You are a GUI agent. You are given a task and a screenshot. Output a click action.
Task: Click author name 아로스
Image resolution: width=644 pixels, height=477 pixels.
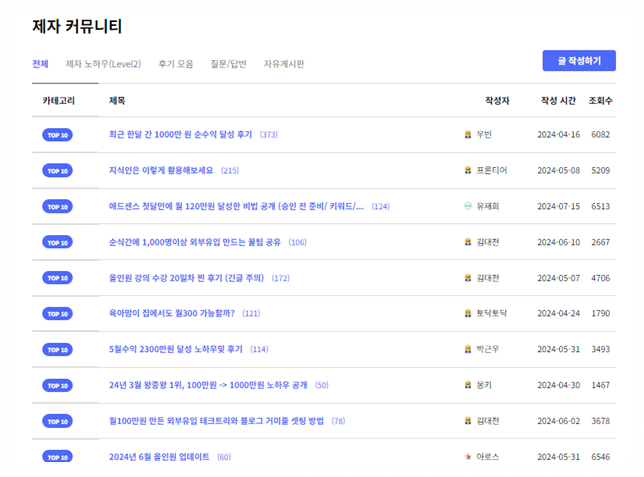(x=488, y=456)
